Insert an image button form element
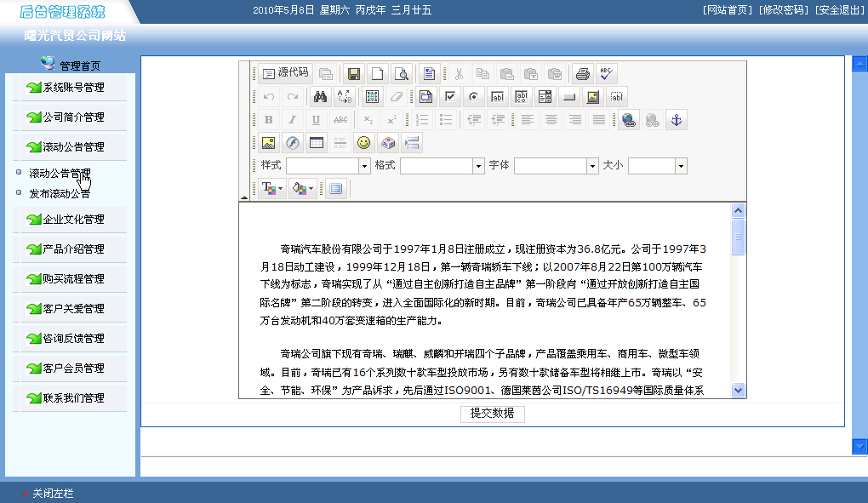This screenshot has height=503, width=868. (x=592, y=97)
